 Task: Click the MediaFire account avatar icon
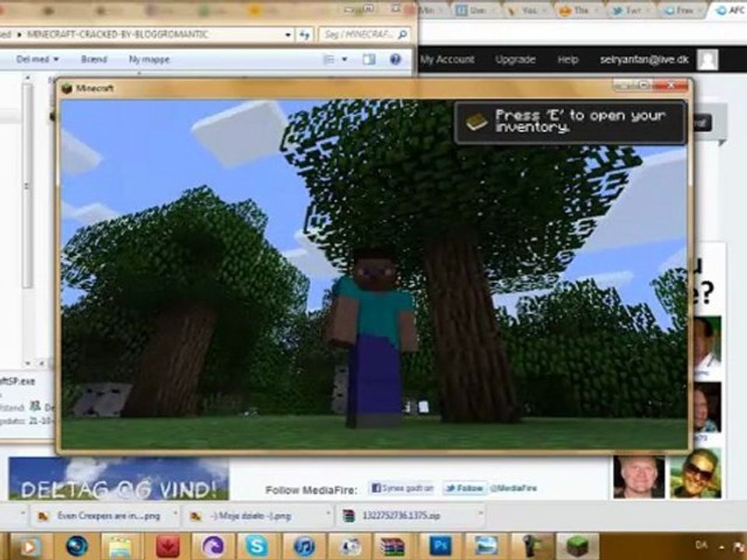click(707, 60)
